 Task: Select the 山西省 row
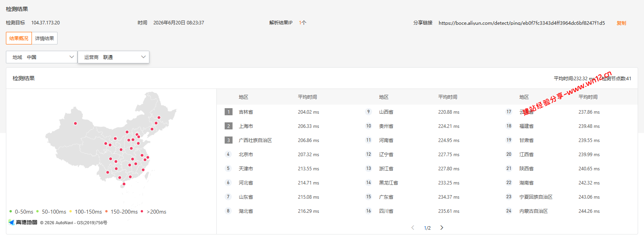click(427, 112)
